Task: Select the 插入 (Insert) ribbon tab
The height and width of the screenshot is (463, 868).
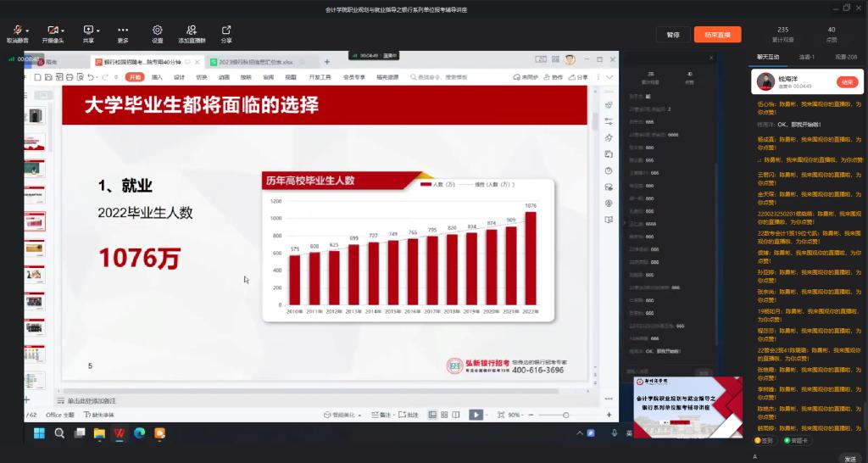Action: click(x=157, y=77)
